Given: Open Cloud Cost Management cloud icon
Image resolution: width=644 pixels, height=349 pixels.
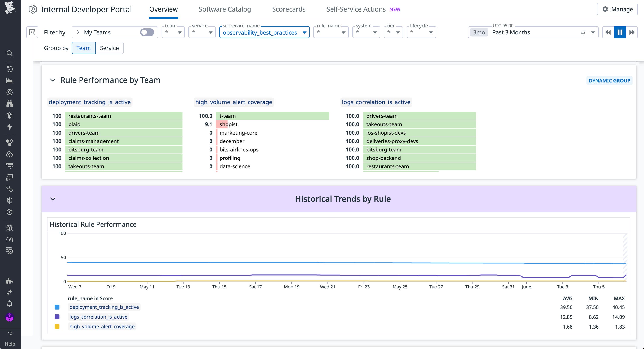Looking at the screenshot, I should pos(10,154).
